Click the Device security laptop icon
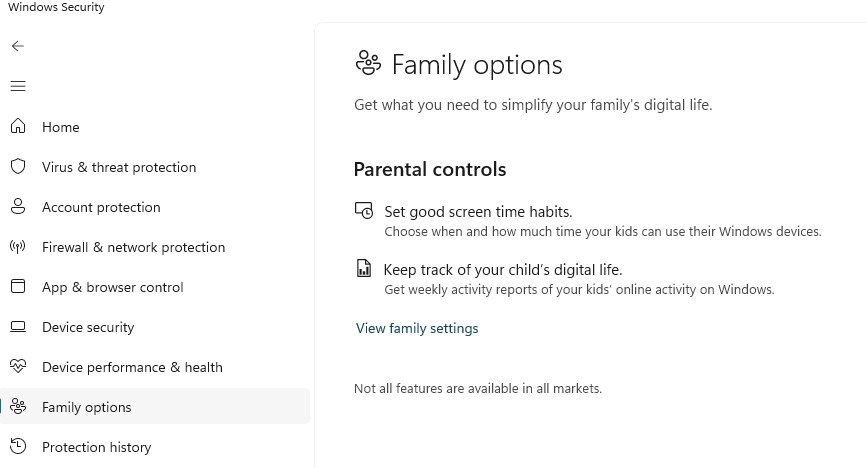Viewport: 867px width, 468px height. pos(18,327)
